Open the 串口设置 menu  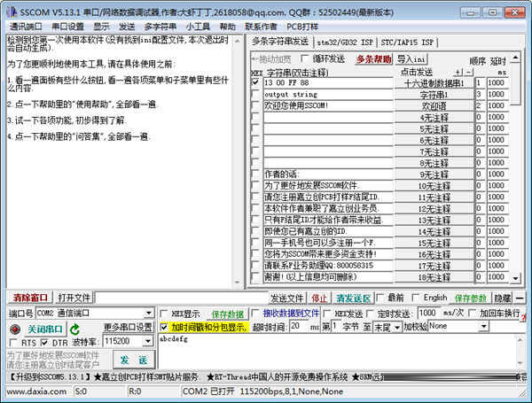[x=67, y=27]
